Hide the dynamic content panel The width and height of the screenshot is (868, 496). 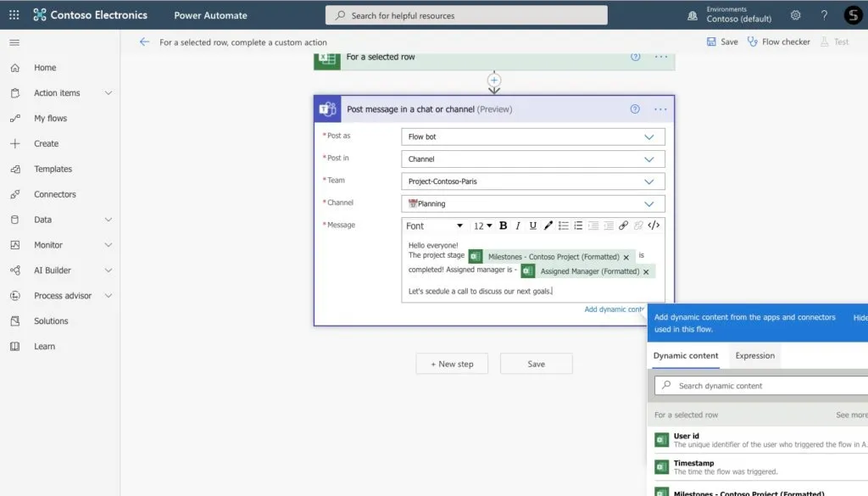pos(860,318)
